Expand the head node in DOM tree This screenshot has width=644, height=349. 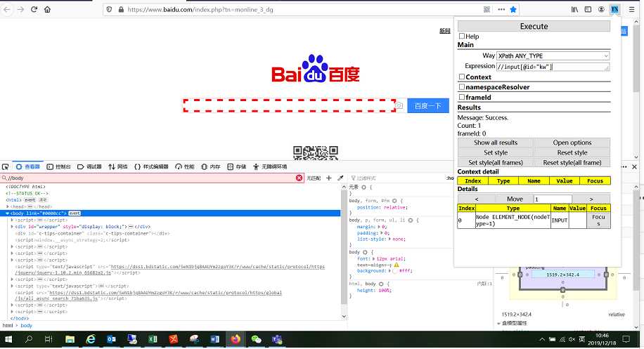point(8,206)
